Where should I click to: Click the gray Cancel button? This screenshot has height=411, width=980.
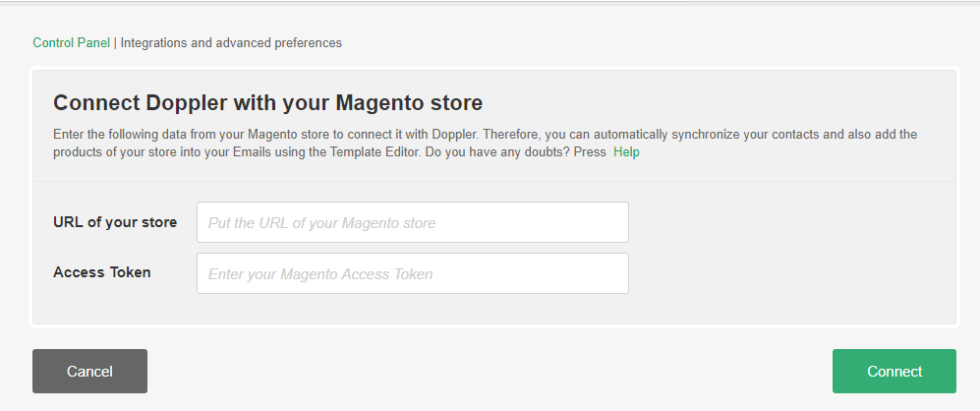pyautogui.click(x=90, y=371)
